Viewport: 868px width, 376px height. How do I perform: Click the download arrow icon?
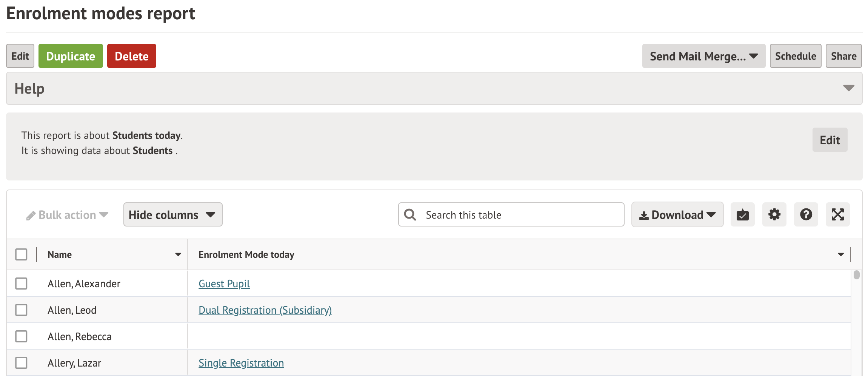pos(644,216)
